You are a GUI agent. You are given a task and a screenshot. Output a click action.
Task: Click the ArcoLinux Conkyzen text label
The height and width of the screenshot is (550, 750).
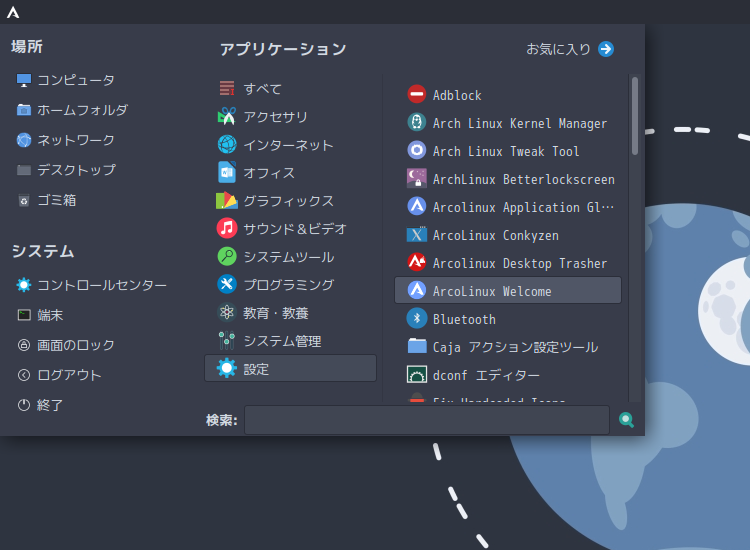(496, 235)
